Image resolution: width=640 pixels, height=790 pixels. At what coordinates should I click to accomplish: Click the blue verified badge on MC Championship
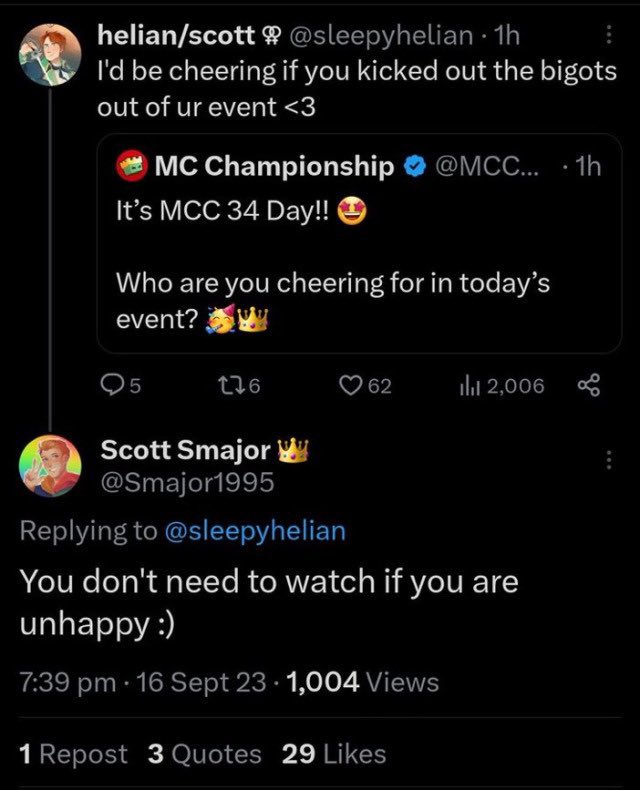tap(415, 166)
